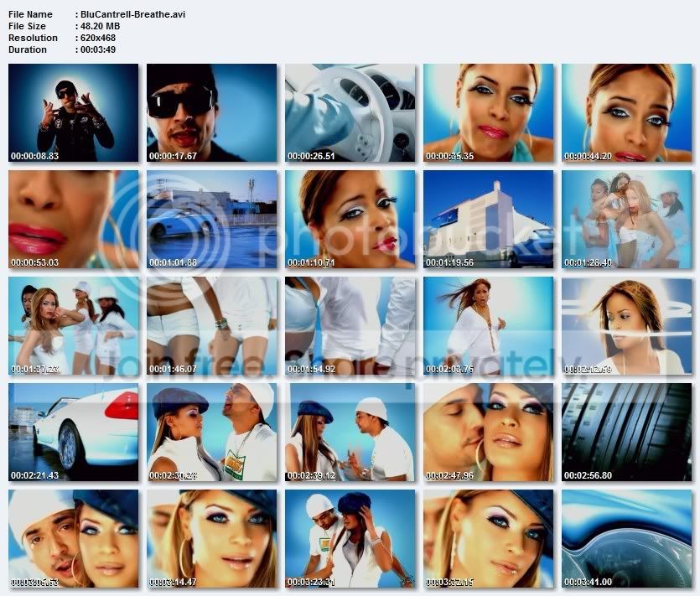Click the tire tread thumbnail at 00:02:56.80
The height and width of the screenshot is (596, 700).
627,433
